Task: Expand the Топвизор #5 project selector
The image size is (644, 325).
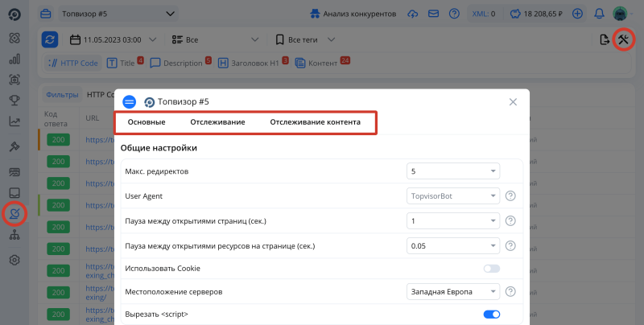Action: point(118,14)
